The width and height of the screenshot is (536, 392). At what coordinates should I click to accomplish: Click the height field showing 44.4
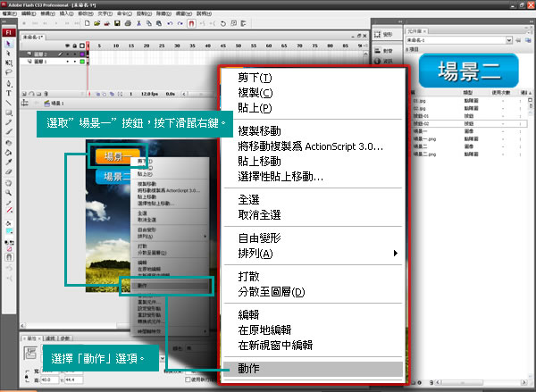point(74,379)
